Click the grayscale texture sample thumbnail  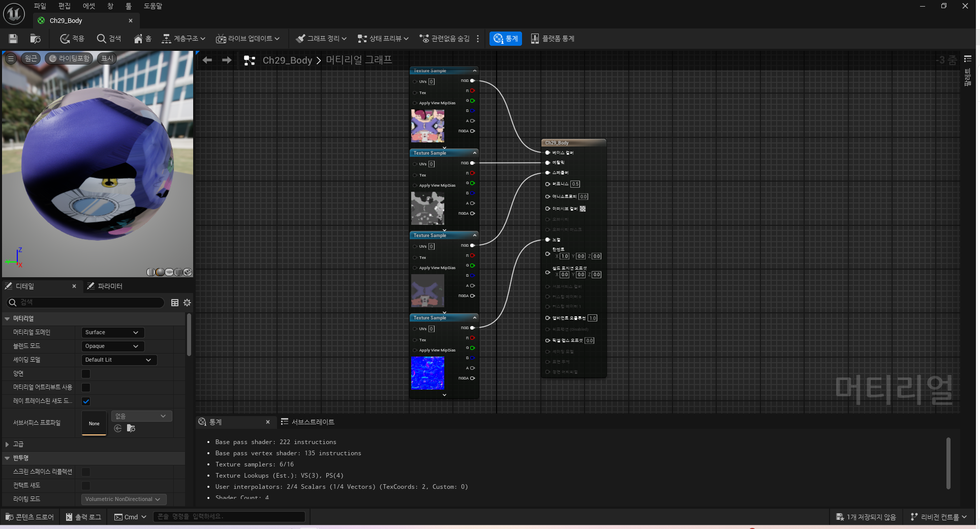tap(427, 208)
